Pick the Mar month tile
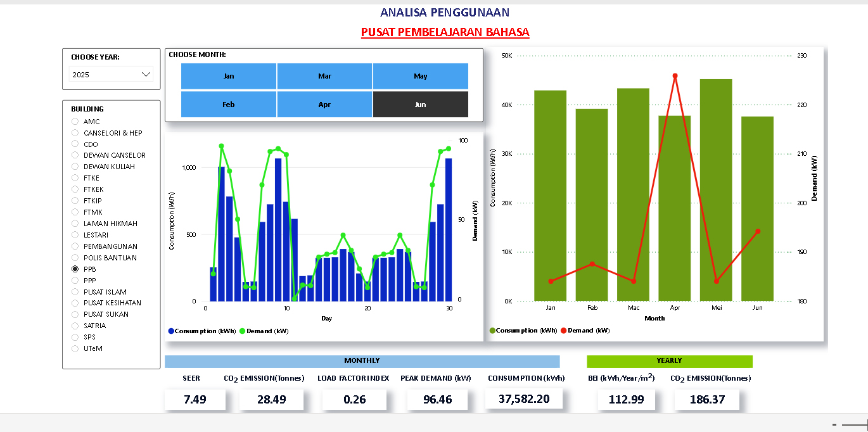Screen dimensions: 868x432 (x=324, y=76)
